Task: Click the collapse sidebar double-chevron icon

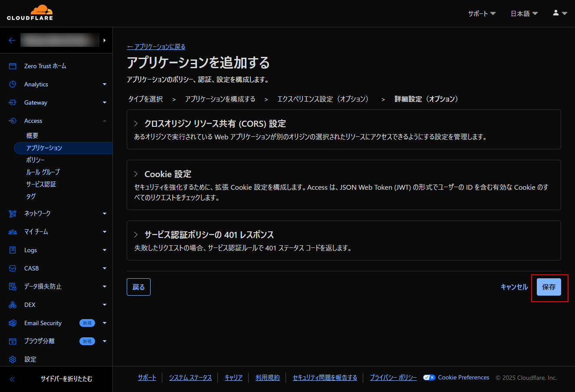Action: (12, 379)
